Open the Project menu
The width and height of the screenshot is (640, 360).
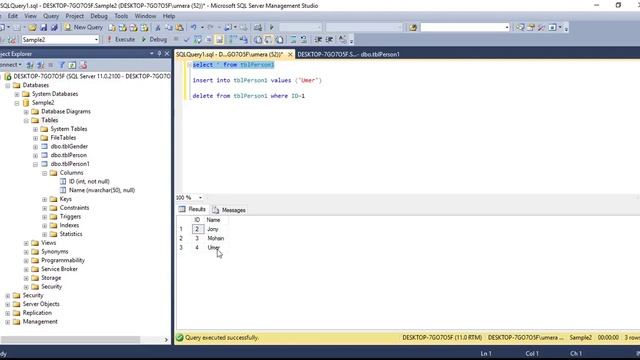[x=75, y=16]
